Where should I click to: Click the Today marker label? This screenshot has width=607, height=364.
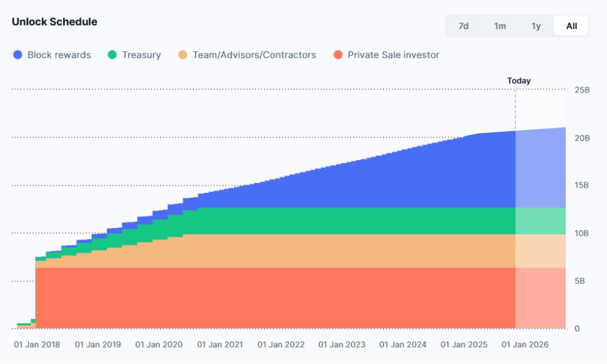click(518, 81)
